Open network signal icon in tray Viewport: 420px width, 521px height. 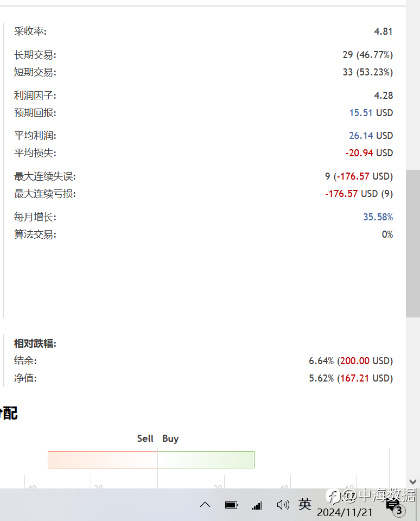(x=257, y=506)
